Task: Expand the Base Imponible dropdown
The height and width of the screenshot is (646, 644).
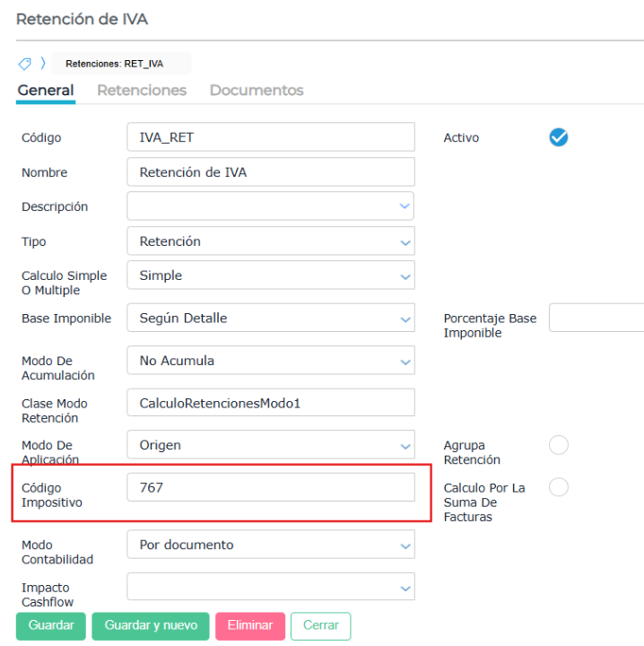Action: tap(404, 318)
